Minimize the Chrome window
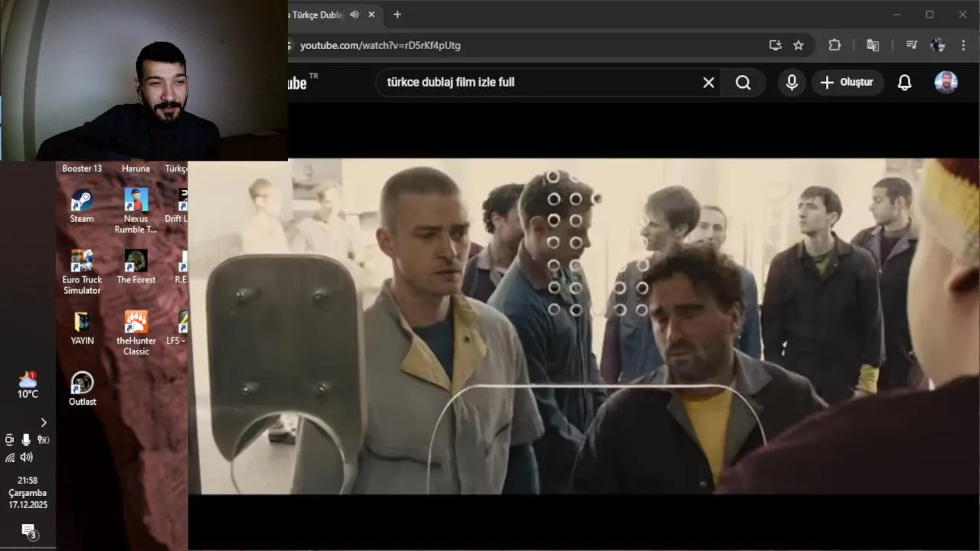The image size is (980, 551). [897, 15]
